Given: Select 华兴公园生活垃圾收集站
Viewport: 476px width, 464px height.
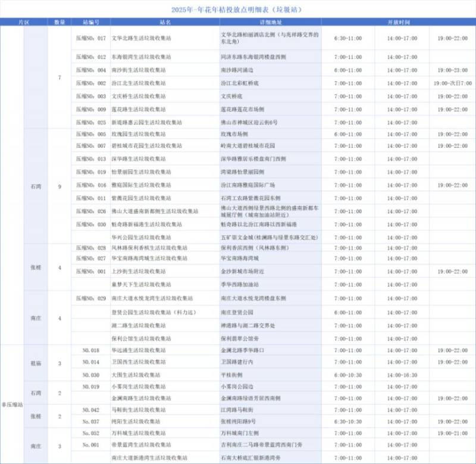Looking at the screenshot, I should point(141,238).
